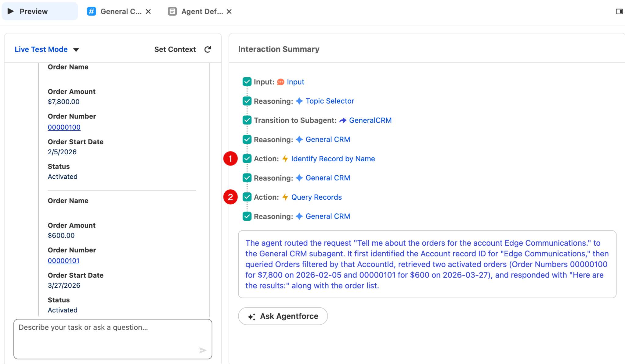625x364 pixels.
Task: Close the Agent Def... tab
Action: [x=229, y=11]
